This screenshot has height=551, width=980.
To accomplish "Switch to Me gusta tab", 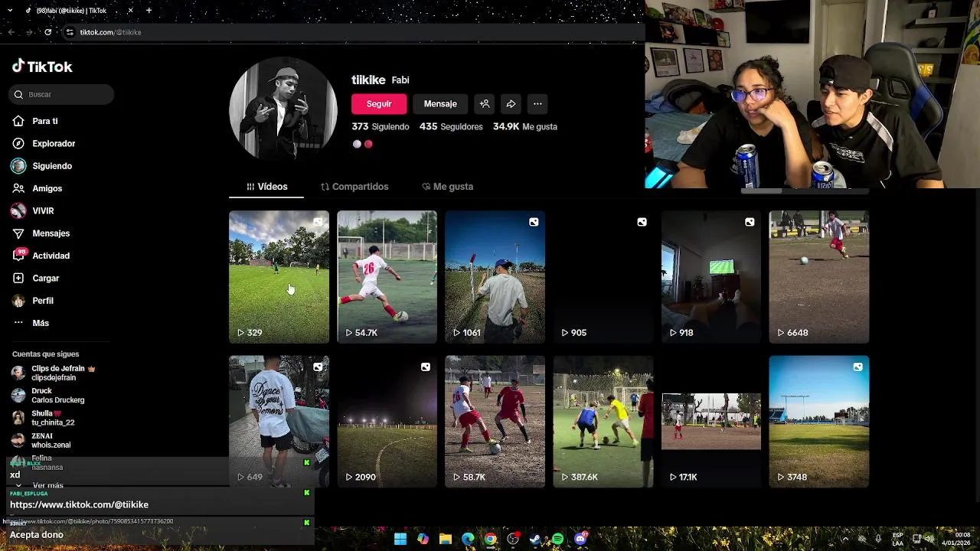I will tap(448, 187).
